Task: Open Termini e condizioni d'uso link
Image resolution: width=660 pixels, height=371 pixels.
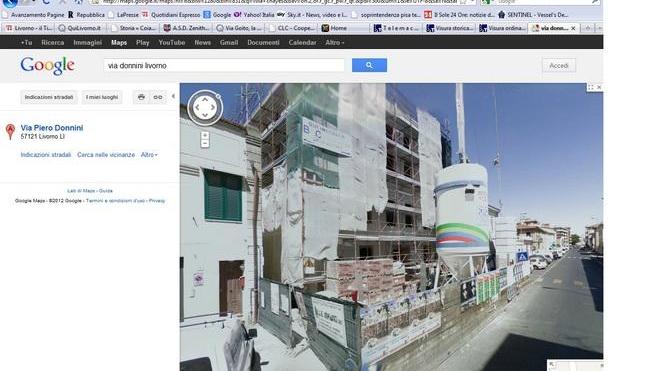Action: [x=115, y=201]
